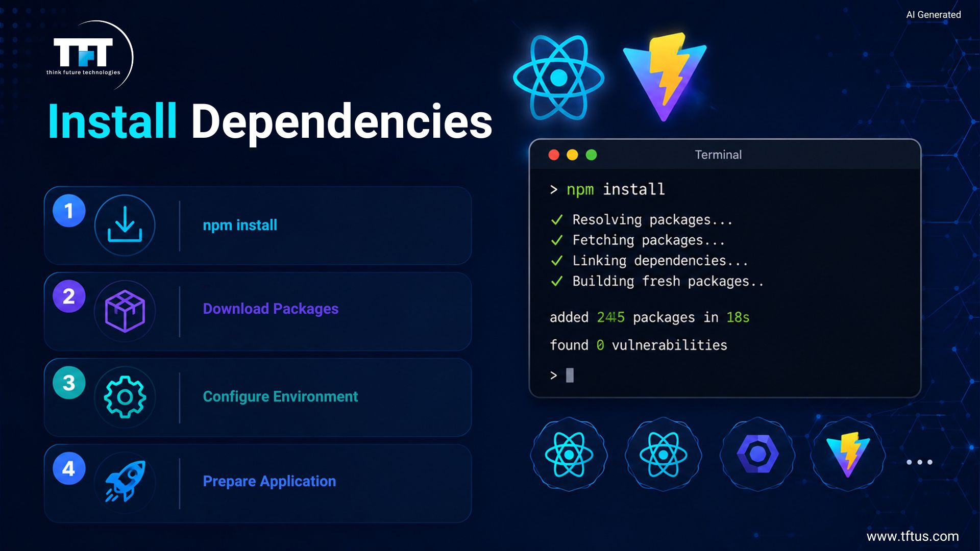The width and height of the screenshot is (980, 551).
Task: Select the npm install step card label
Action: coord(240,225)
